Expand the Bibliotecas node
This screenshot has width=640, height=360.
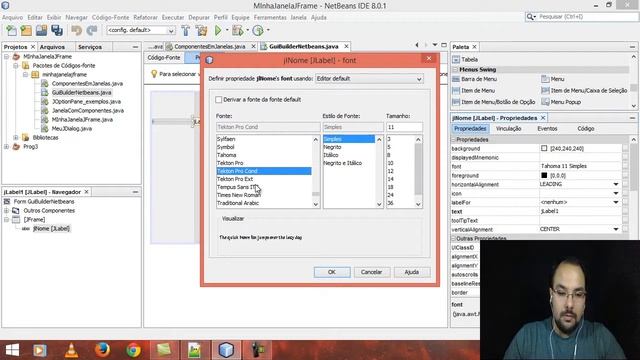(16, 138)
